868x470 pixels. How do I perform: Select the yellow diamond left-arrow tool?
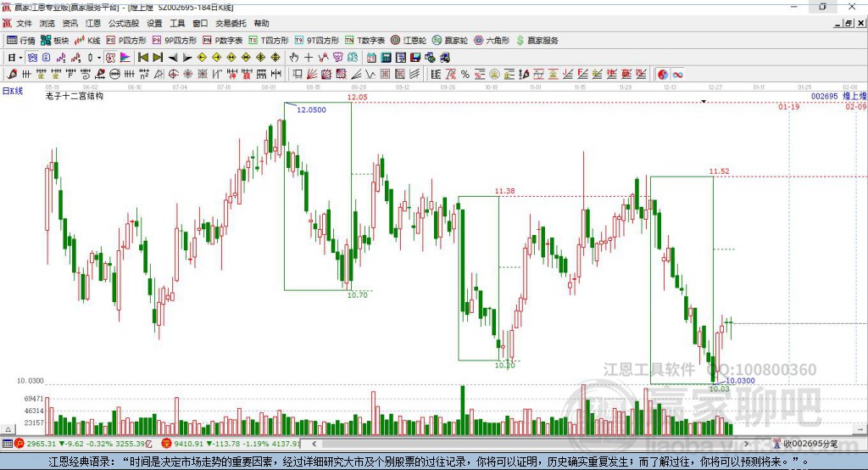click(202, 57)
